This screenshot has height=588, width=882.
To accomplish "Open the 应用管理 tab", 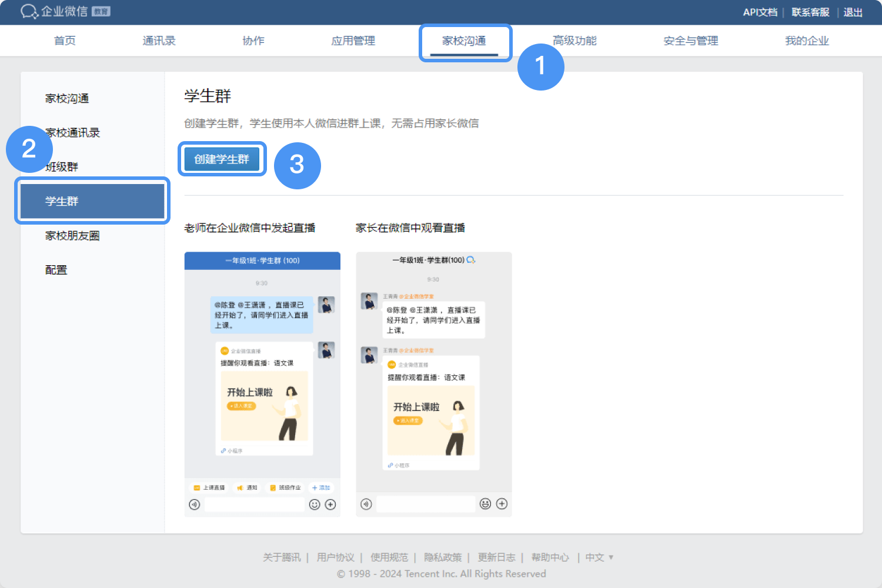I will tap(353, 41).
